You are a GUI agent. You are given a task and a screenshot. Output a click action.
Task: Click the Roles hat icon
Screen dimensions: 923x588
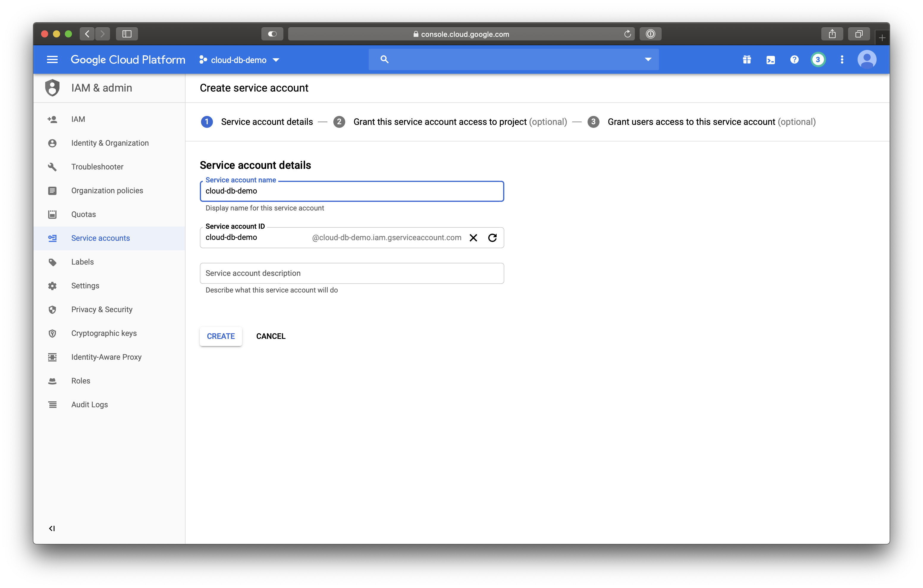click(x=52, y=381)
